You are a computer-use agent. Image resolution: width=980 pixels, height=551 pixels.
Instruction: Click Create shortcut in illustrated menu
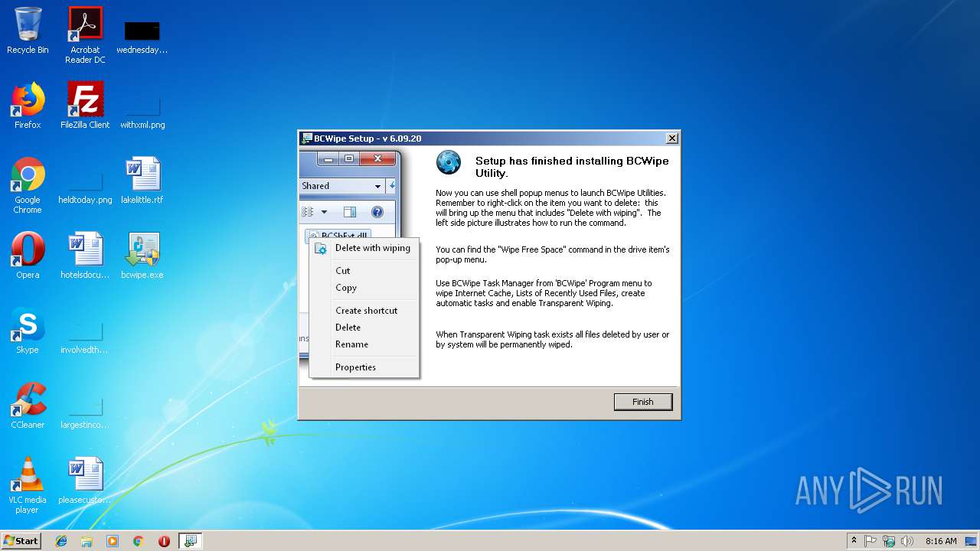[x=366, y=311]
